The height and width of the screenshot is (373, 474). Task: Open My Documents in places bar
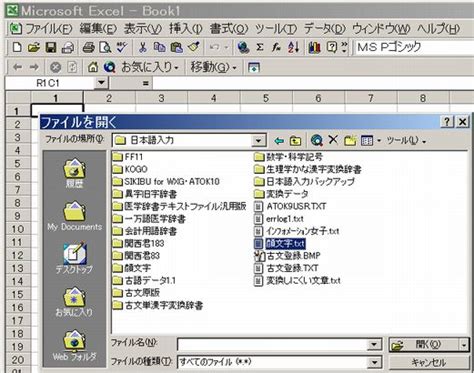(74, 216)
